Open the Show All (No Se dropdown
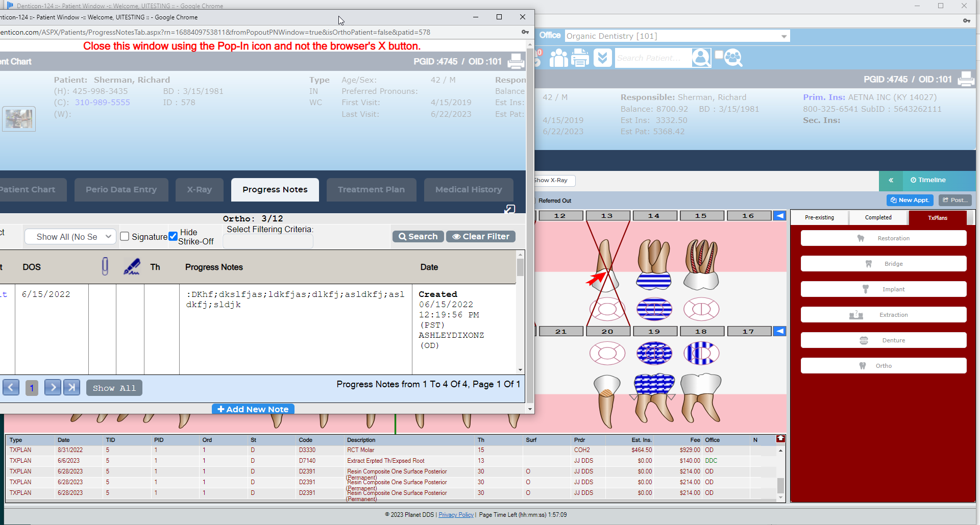Viewport: 980px width, 525px height. pyautogui.click(x=70, y=237)
